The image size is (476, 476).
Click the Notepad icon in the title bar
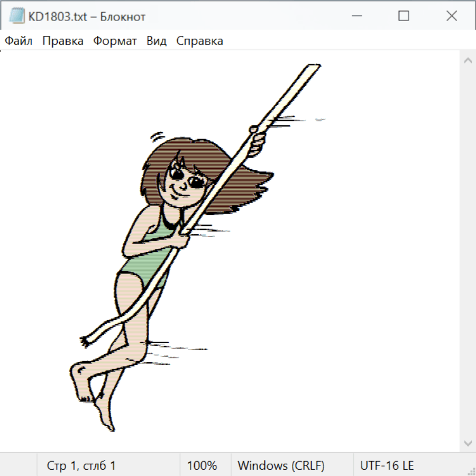(x=17, y=16)
